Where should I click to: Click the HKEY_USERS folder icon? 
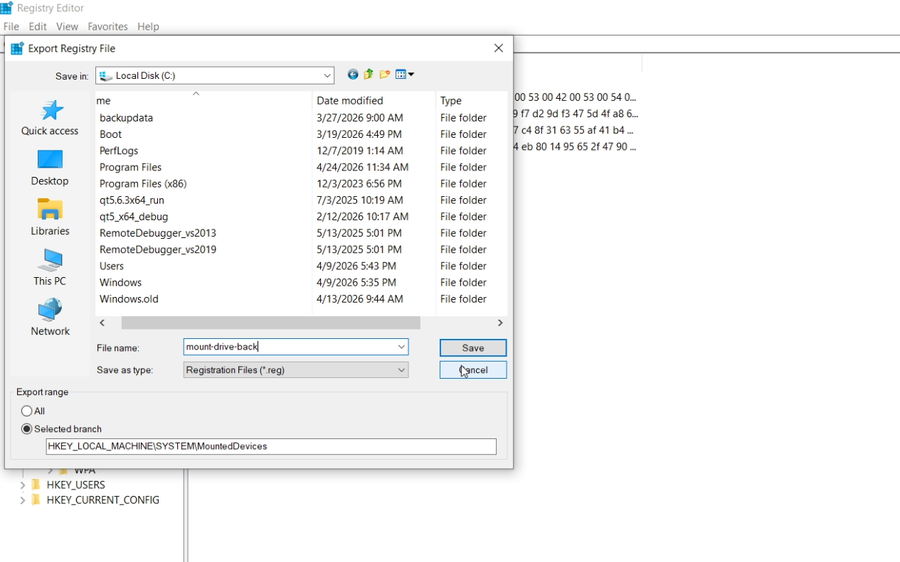(36, 485)
